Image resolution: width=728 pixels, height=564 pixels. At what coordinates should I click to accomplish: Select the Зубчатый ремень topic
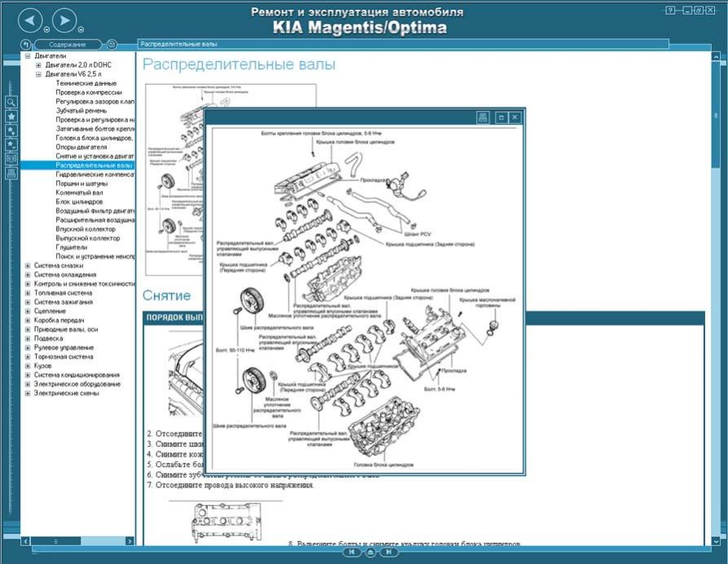pos(82,111)
